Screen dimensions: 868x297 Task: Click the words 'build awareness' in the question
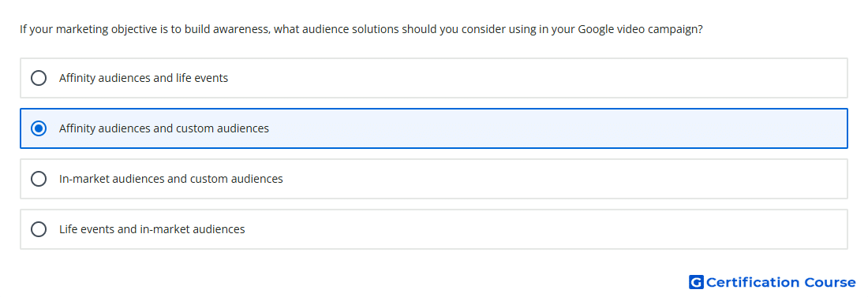click(228, 29)
